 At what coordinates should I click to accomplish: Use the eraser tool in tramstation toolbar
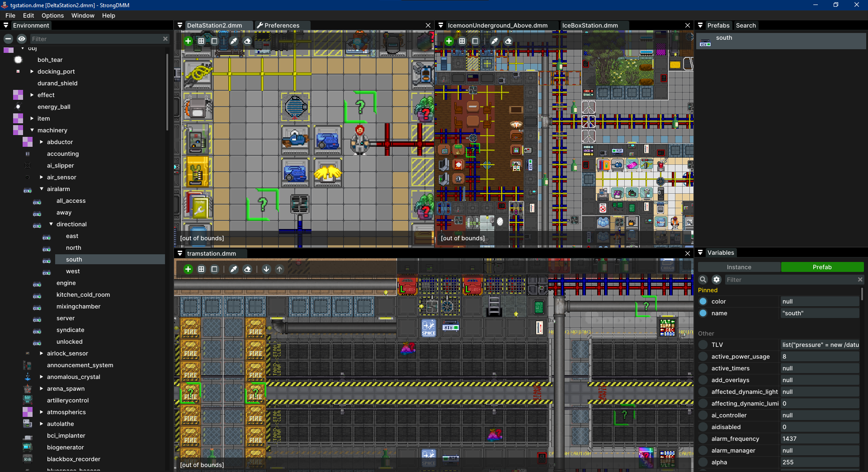point(247,269)
